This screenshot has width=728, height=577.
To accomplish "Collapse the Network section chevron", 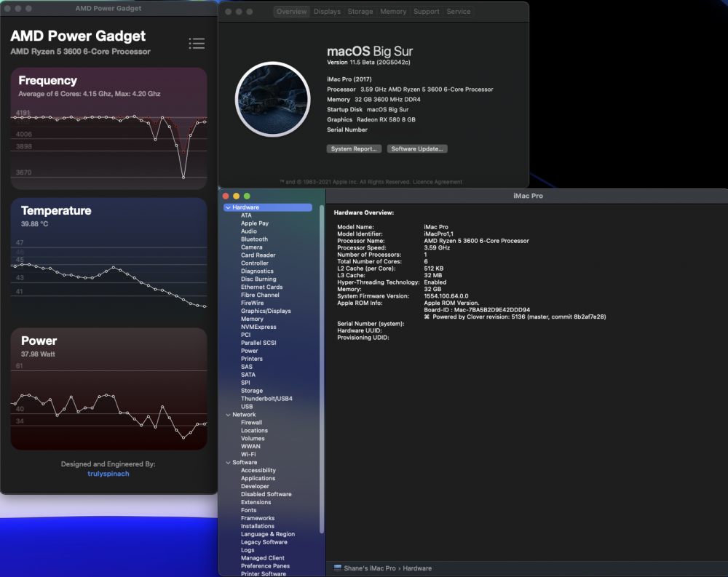I will (x=228, y=415).
